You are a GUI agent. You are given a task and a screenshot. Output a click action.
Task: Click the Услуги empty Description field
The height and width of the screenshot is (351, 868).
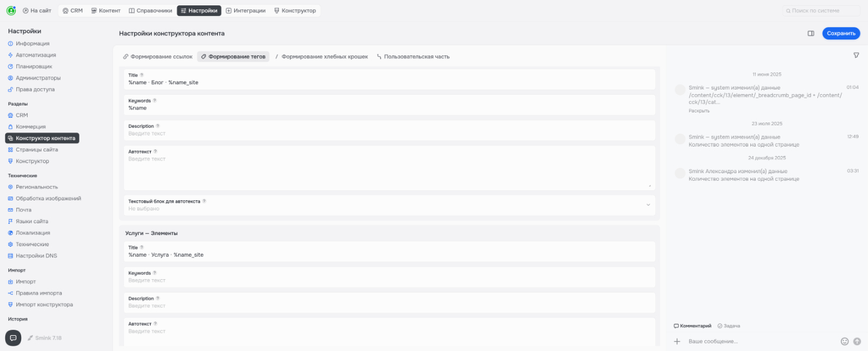pos(389,302)
